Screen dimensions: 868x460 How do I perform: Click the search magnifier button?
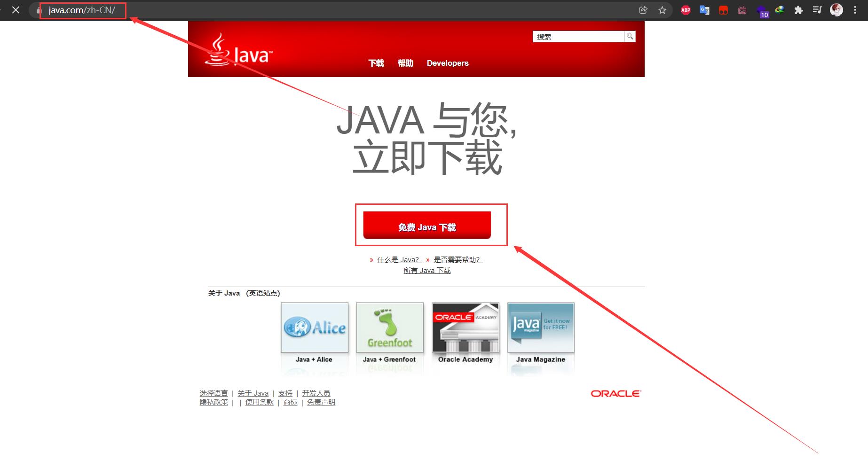coord(630,36)
